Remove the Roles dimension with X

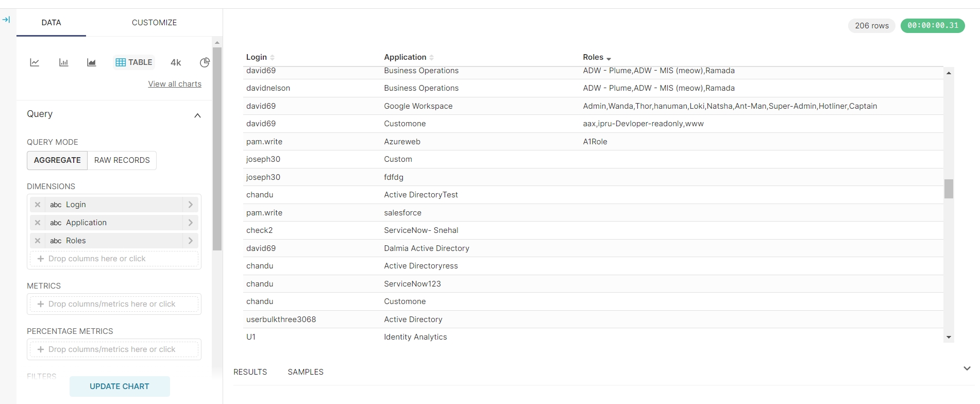pos(38,241)
